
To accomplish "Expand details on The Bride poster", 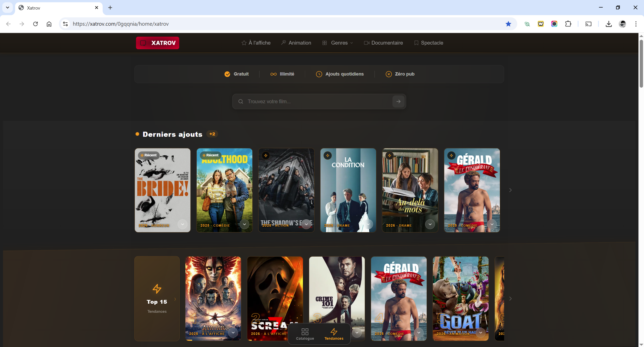I will coord(182,224).
